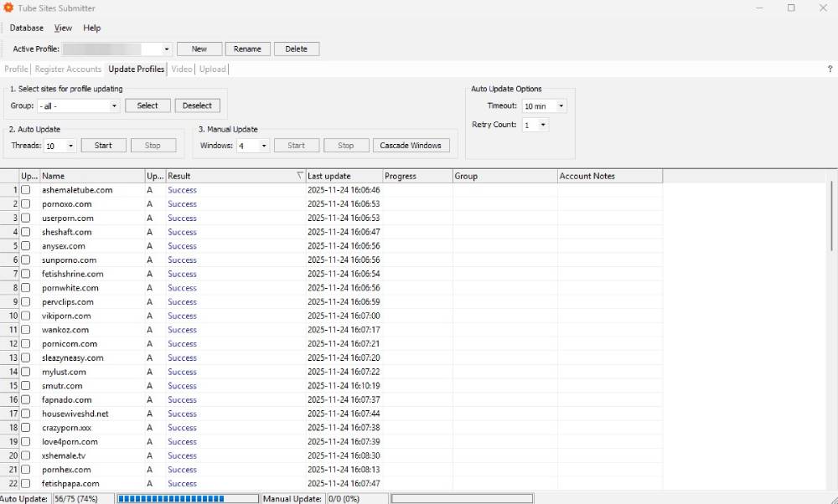The height and width of the screenshot is (504, 838).
Task: Maximize the application window
Action: [x=791, y=8]
